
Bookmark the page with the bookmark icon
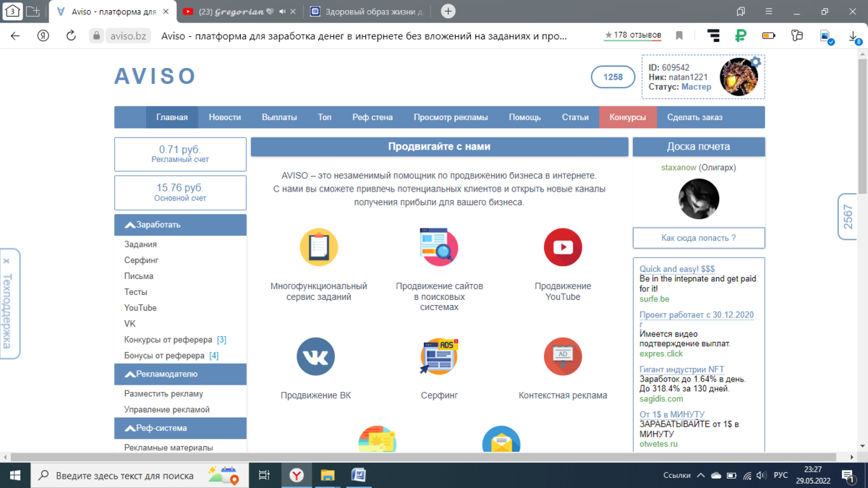coord(679,35)
